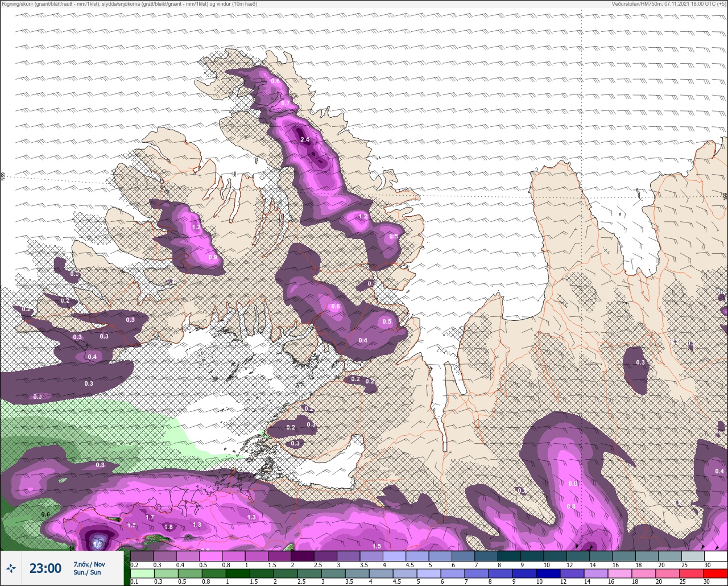
Task: Select the darkest purple swatch in upper legend row
Action: pyautogui.click(x=303, y=556)
